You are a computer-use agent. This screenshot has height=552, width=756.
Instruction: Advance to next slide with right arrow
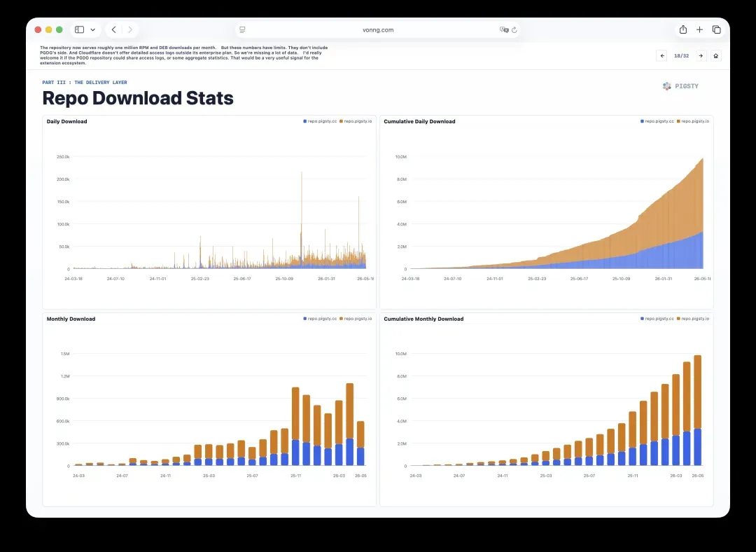click(701, 56)
